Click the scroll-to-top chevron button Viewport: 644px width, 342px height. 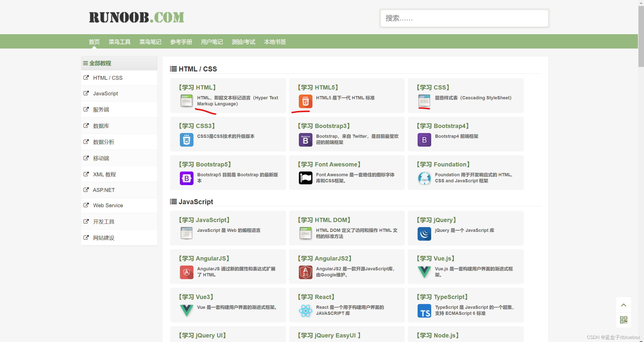[x=624, y=305]
